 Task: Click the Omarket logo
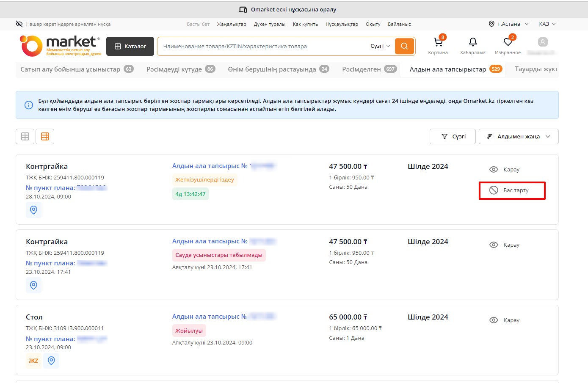(60, 46)
